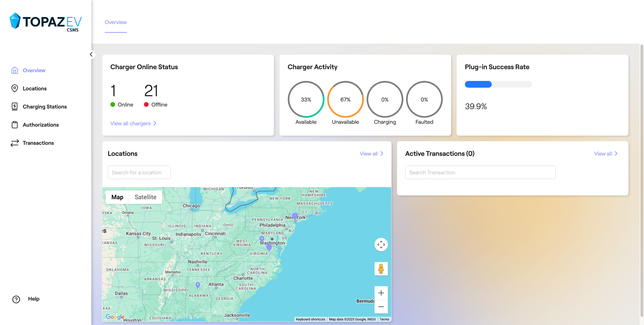
Task: Open View all in Locations panel
Action: (371, 154)
